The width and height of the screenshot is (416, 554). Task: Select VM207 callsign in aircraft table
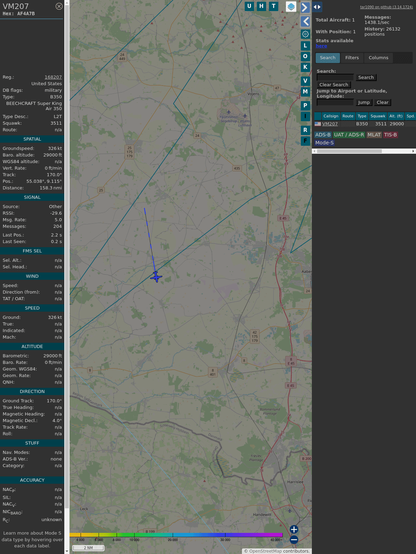(329, 124)
